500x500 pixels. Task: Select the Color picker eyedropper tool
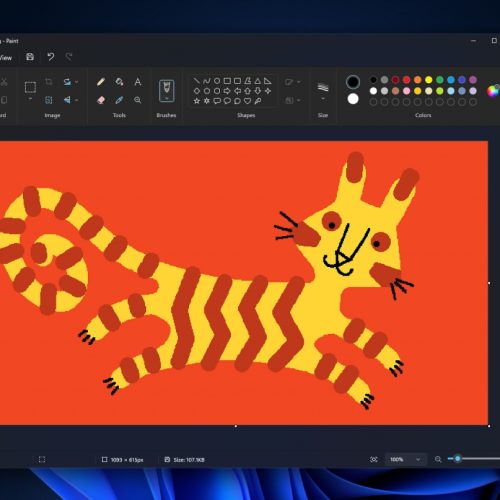tap(119, 100)
